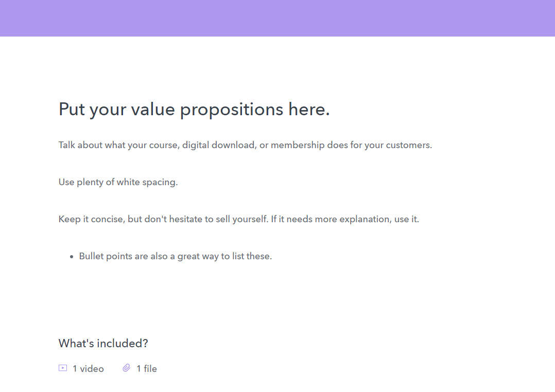Select the "1 file" label
This screenshot has height=392, width=555.
[147, 368]
